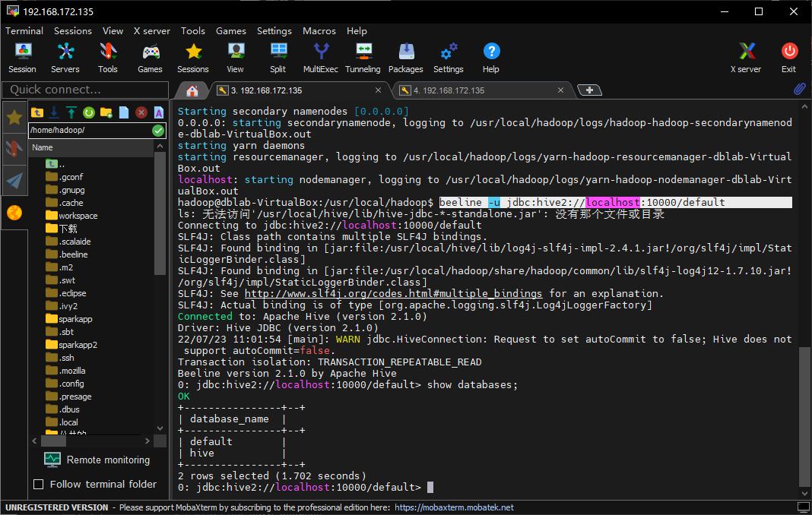
Task: Go to parent directory in SFTP toolbar
Action: 37,112
